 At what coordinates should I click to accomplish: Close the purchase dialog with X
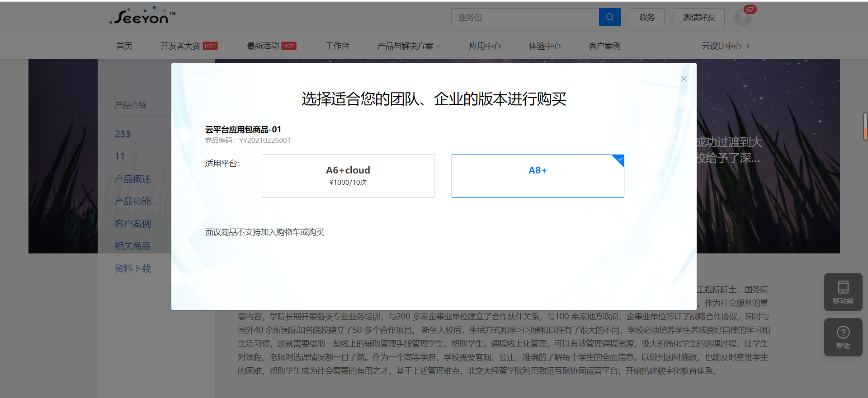point(684,79)
